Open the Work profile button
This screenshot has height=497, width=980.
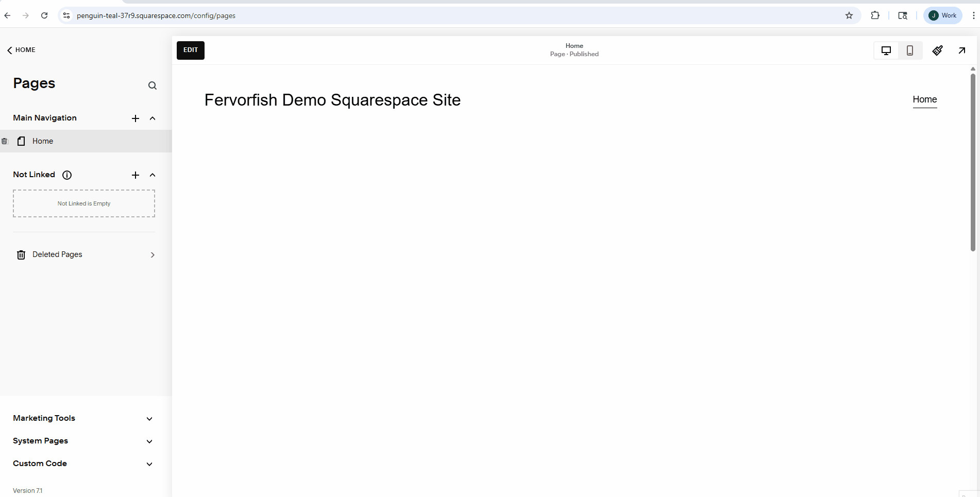point(942,15)
